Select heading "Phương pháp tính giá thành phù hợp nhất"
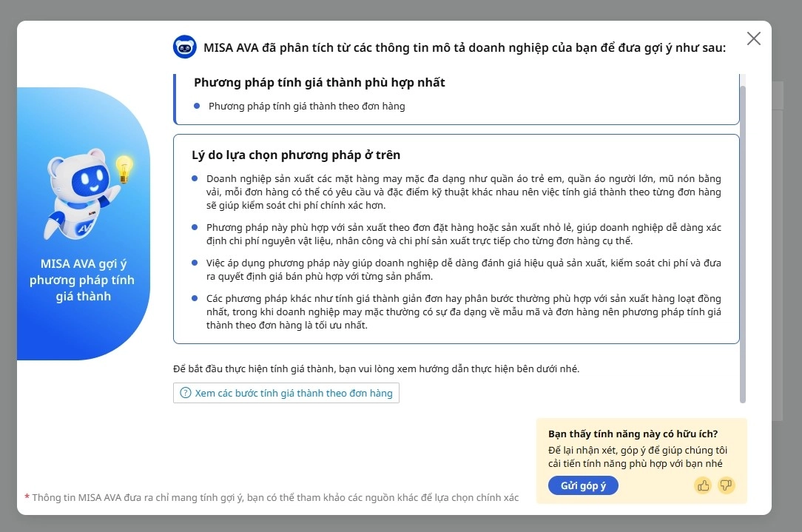802x532 pixels. (x=320, y=83)
